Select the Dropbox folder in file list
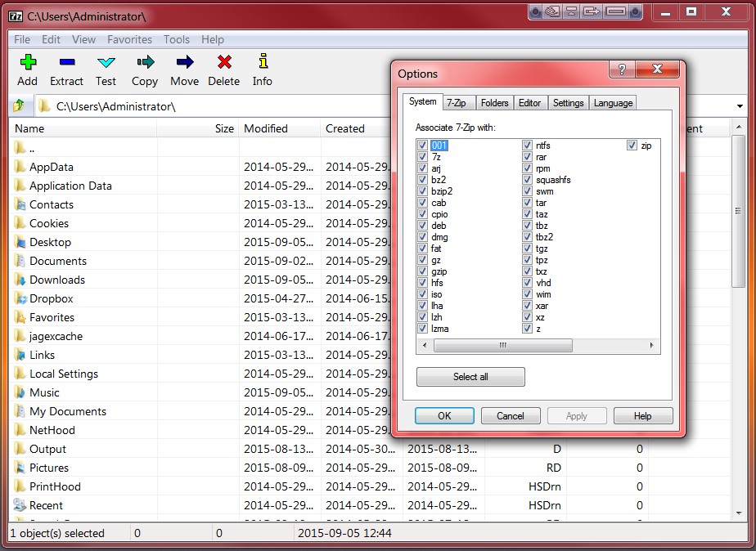The width and height of the screenshot is (756, 551). [x=51, y=298]
